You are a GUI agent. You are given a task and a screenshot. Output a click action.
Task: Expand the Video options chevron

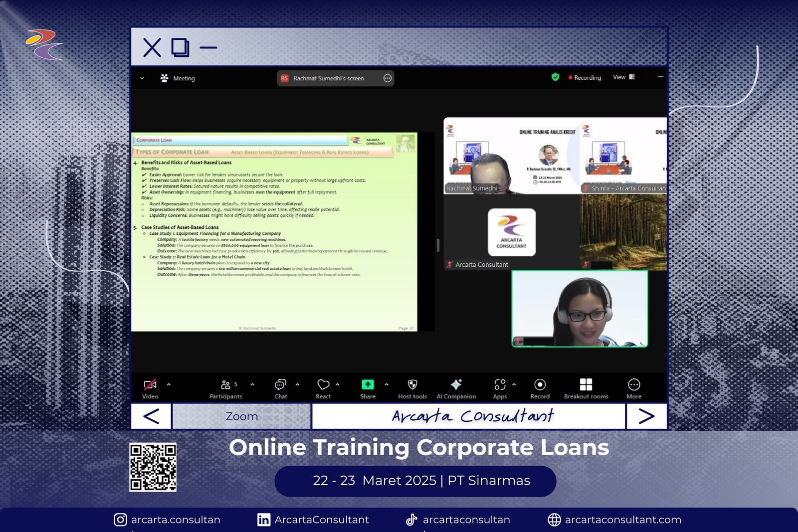click(x=169, y=384)
